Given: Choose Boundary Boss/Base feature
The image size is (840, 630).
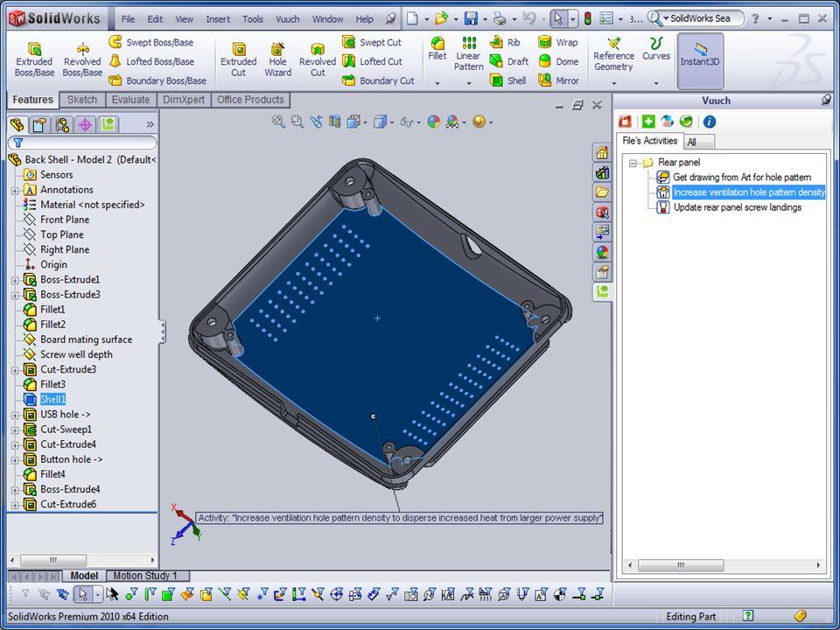Looking at the screenshot, I should [157, 80].
